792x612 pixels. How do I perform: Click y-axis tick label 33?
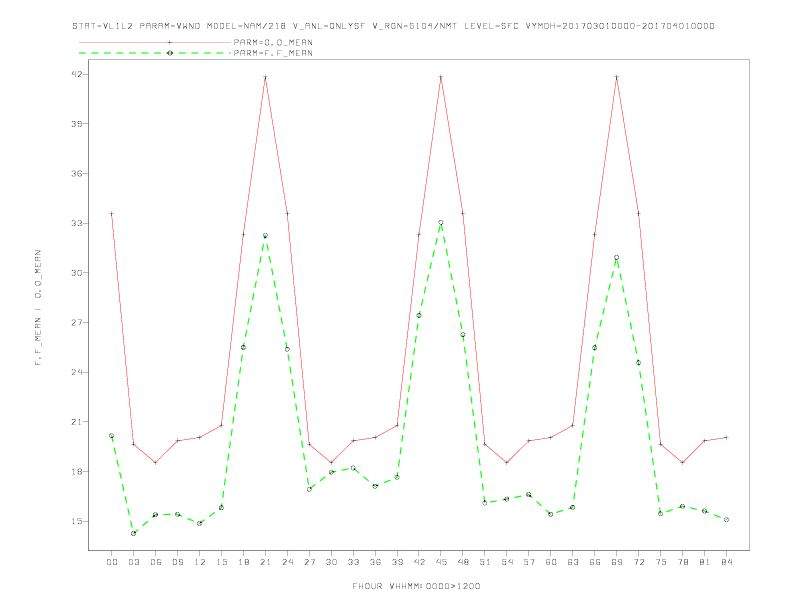76,223
